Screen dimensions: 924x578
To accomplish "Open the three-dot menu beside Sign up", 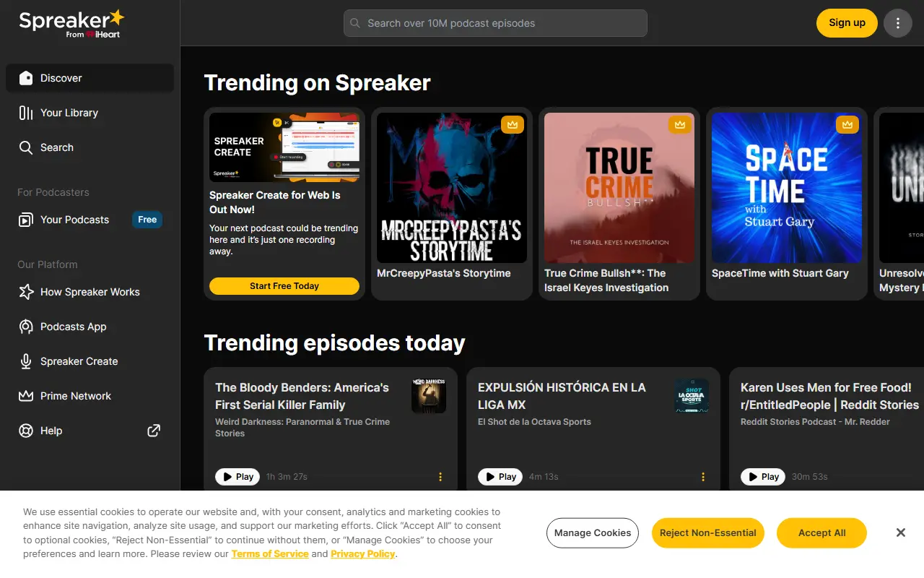I will [898, 23].
